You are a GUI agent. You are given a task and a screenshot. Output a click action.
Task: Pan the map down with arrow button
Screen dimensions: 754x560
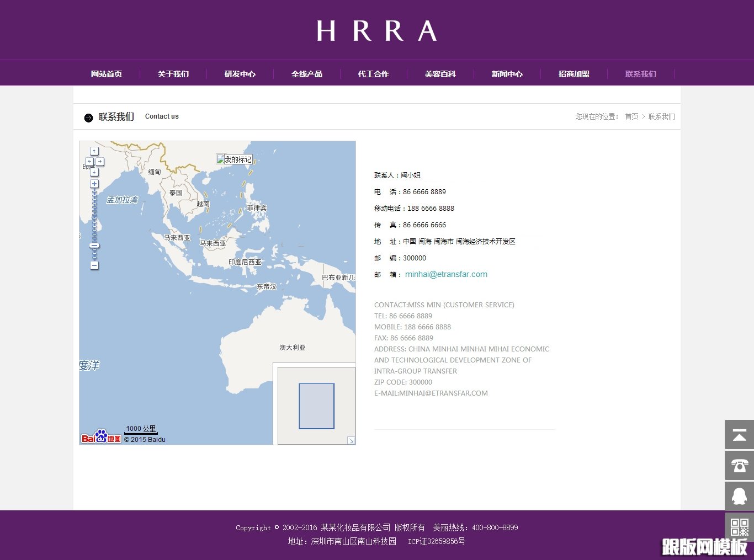94,172
